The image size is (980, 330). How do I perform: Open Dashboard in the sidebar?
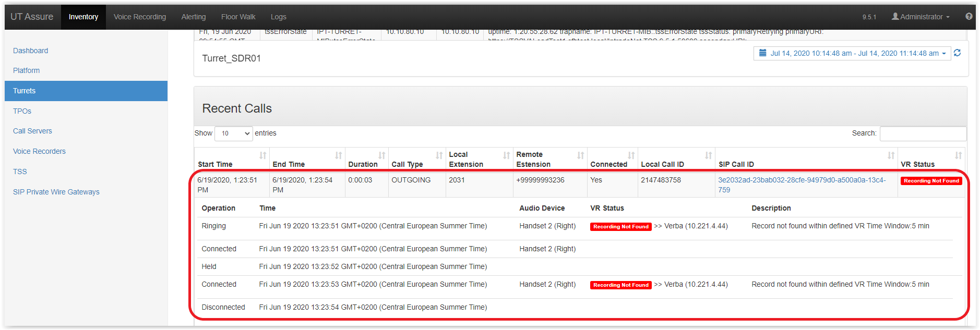pyautogui.click(x=30, y=51)
